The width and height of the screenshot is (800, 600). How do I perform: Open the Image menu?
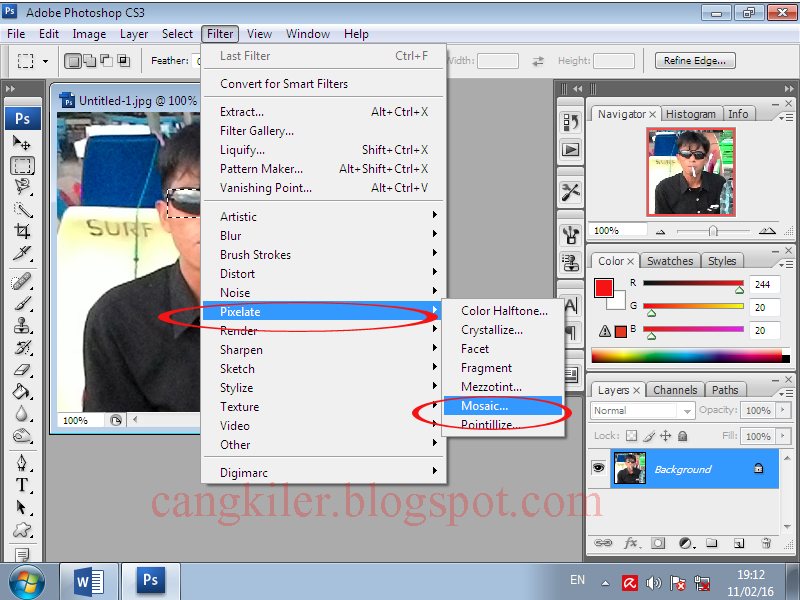click(89, 34)
